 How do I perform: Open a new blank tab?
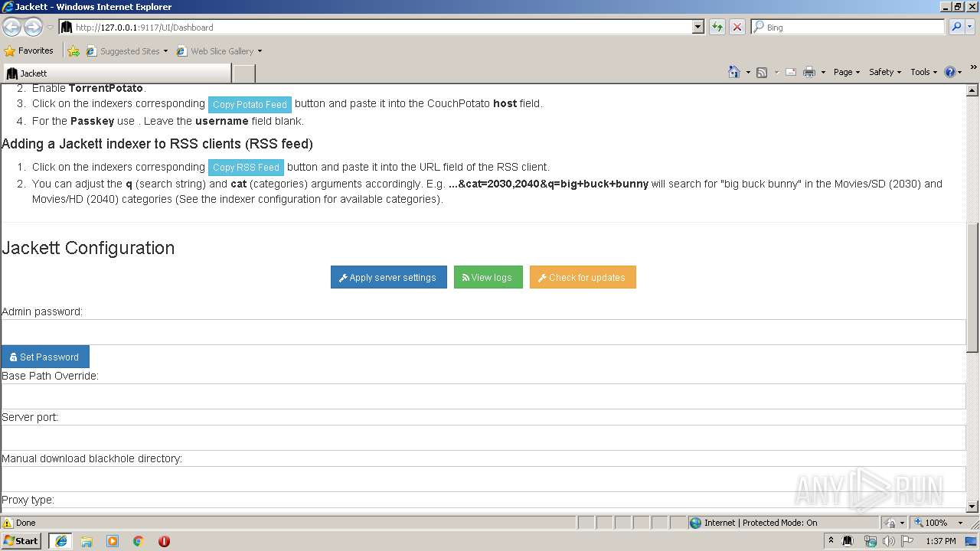coord(243,73)
